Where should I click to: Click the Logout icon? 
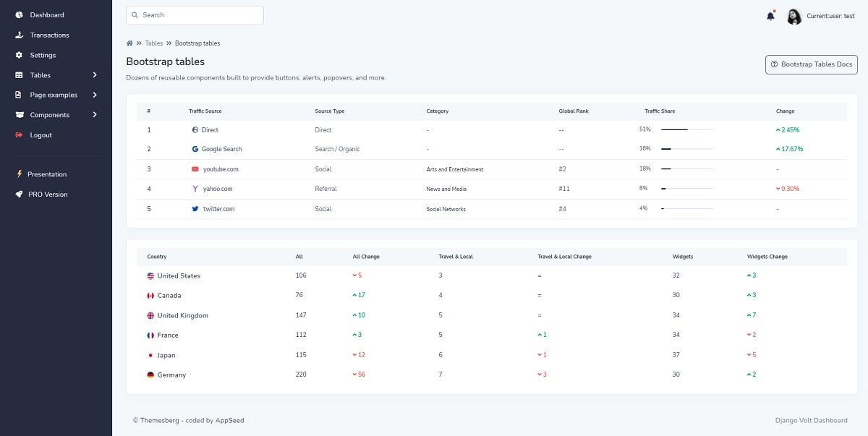tap(17, 135)
